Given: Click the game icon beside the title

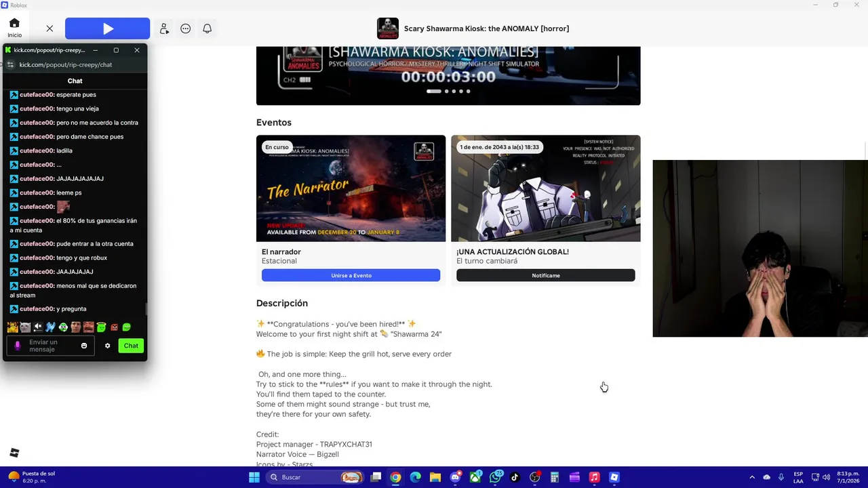Looking at the screenshot, I should pos(388,28).
